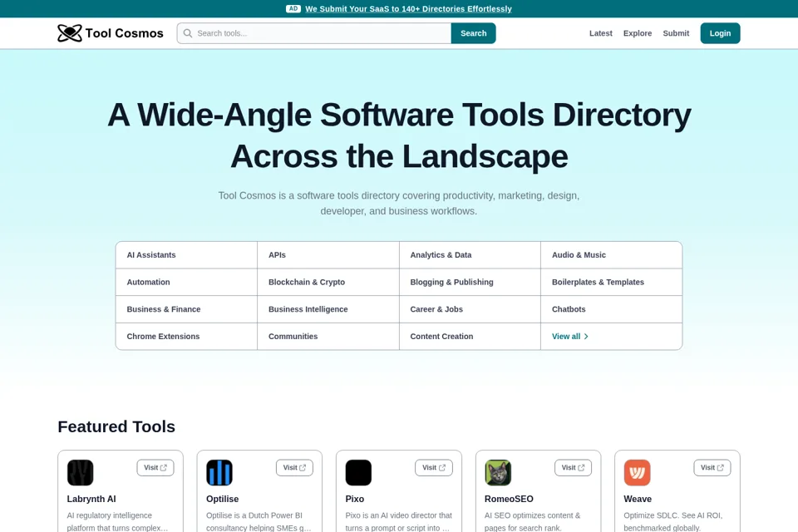Image resolution: width=798 pixels, height=532 pixels.
Task: Open the Labrynth AI logo thumbnail
Action: click(x=81, y=472)
